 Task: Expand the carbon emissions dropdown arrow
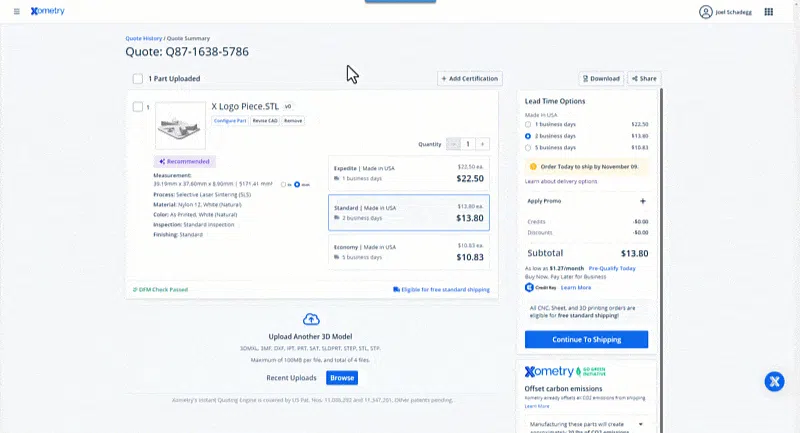coord(641,424)
